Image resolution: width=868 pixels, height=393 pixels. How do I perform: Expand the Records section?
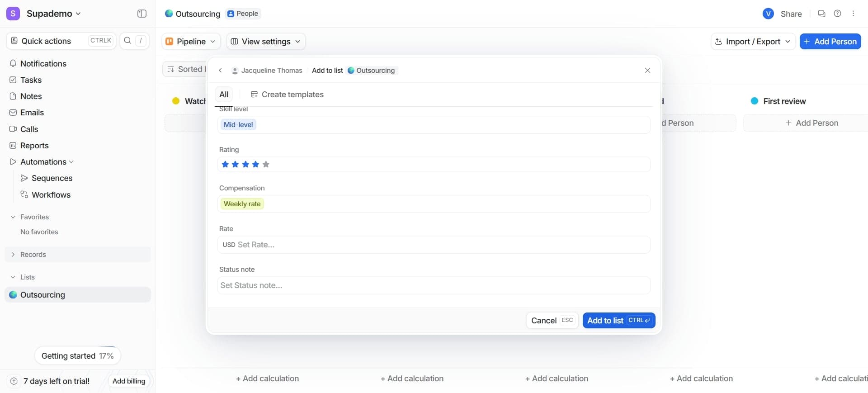pos(13,255)
